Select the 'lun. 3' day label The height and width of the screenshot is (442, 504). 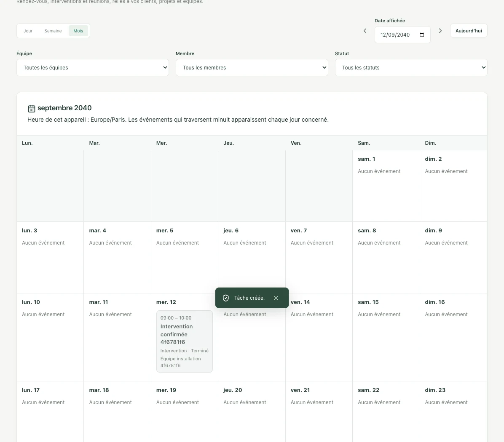[x=29, y=230]
